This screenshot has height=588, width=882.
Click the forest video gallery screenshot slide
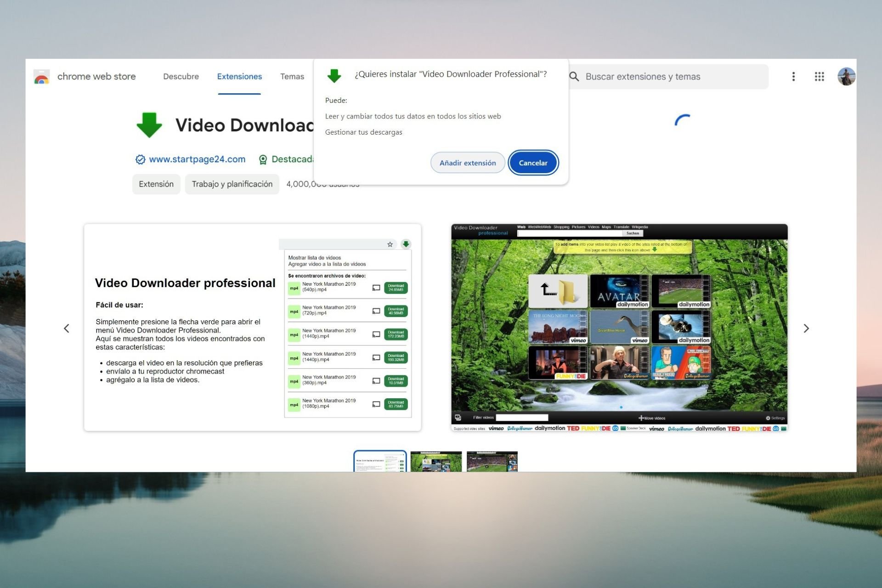(619, 328)
